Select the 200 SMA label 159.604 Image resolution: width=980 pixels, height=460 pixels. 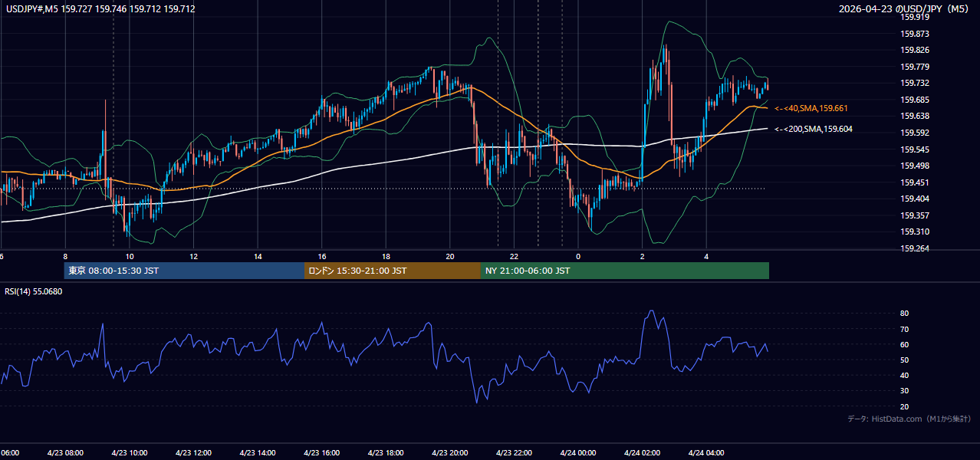pos(814,130)
